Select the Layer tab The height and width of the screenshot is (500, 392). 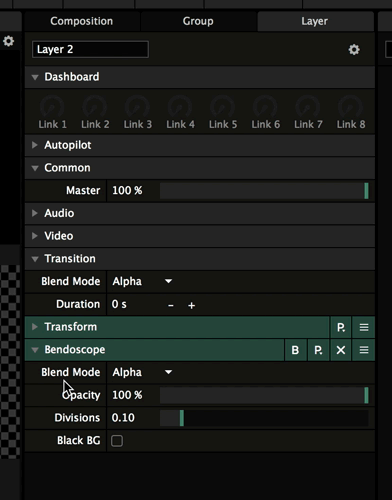(x=315, y=21)
